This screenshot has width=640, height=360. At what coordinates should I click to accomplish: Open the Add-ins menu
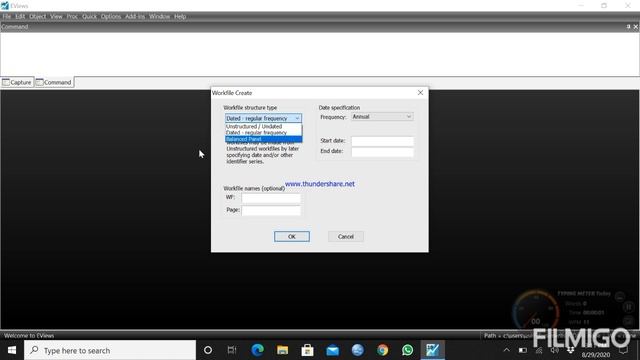point(135,16)
